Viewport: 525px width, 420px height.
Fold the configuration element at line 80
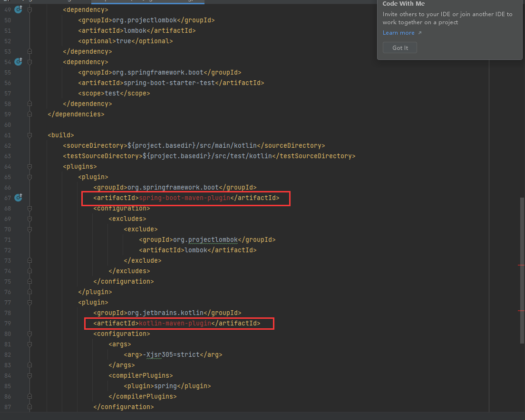coord(29,334)
